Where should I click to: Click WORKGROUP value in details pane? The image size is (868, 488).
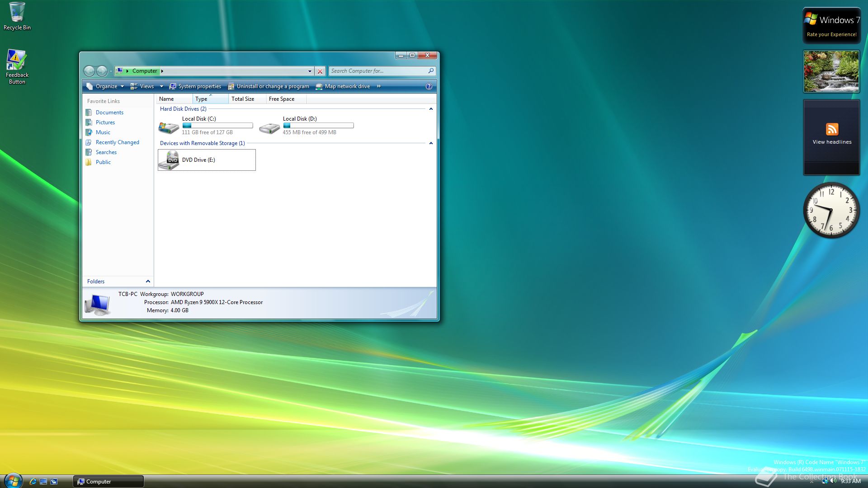click(x=187, y=294)
